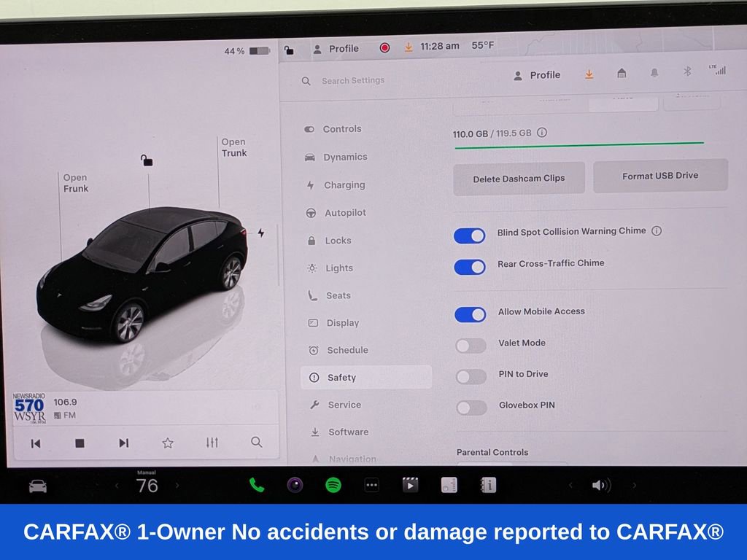Skip to next radio station
This screenshot has height=560, width=747.
[124, 443]
